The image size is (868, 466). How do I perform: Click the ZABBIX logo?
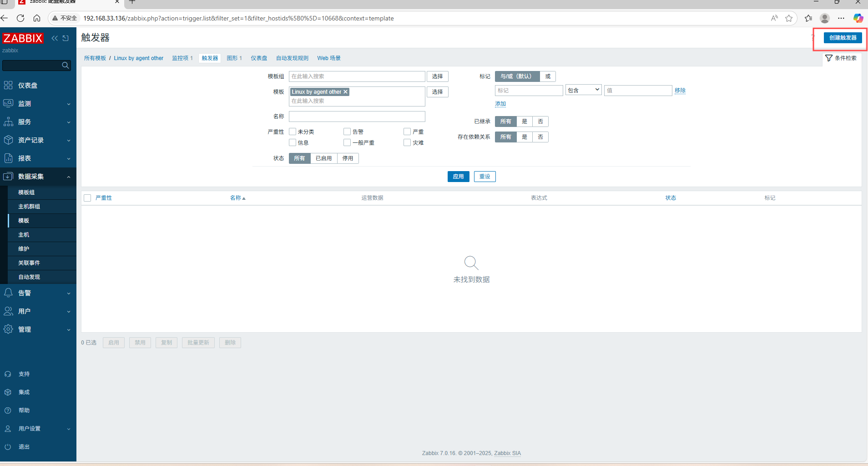coord(23,38)
